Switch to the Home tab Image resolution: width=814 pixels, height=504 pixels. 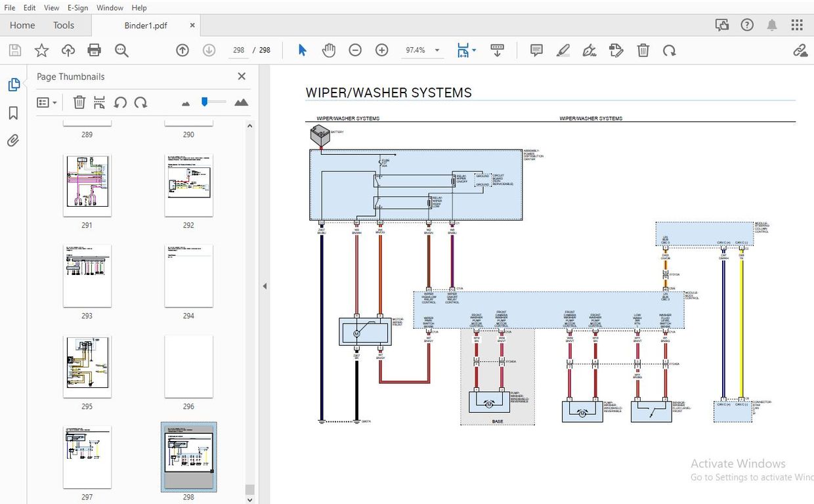pos(22,26)
